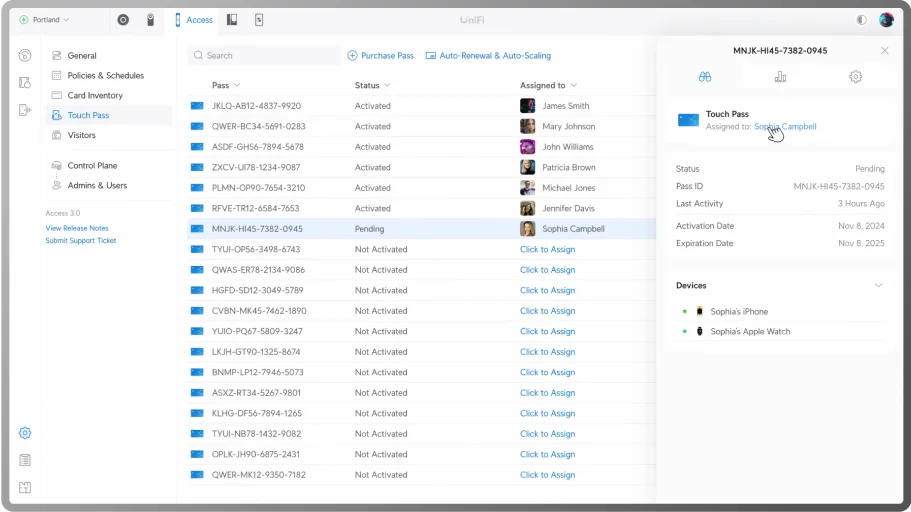The width and height of the screenshot is (911, 512).
Task: Click to Assign pass CVBN-MK45-7462-1890
Action: (547, 311)
